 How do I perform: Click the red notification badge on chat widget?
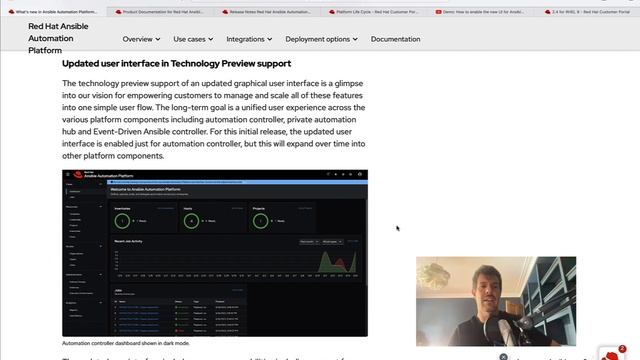[x=622, y=349]
